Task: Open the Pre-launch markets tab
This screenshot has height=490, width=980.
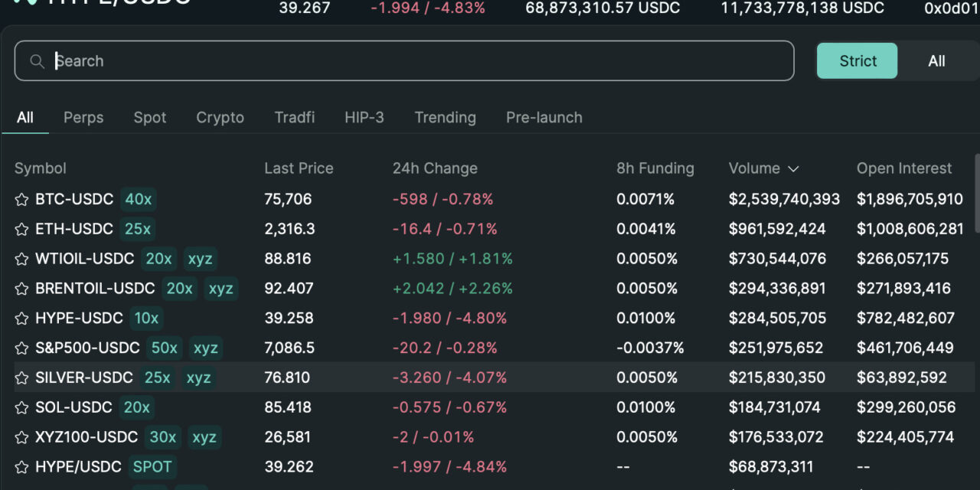Action: pyautogui.click(x=544, y=117)
